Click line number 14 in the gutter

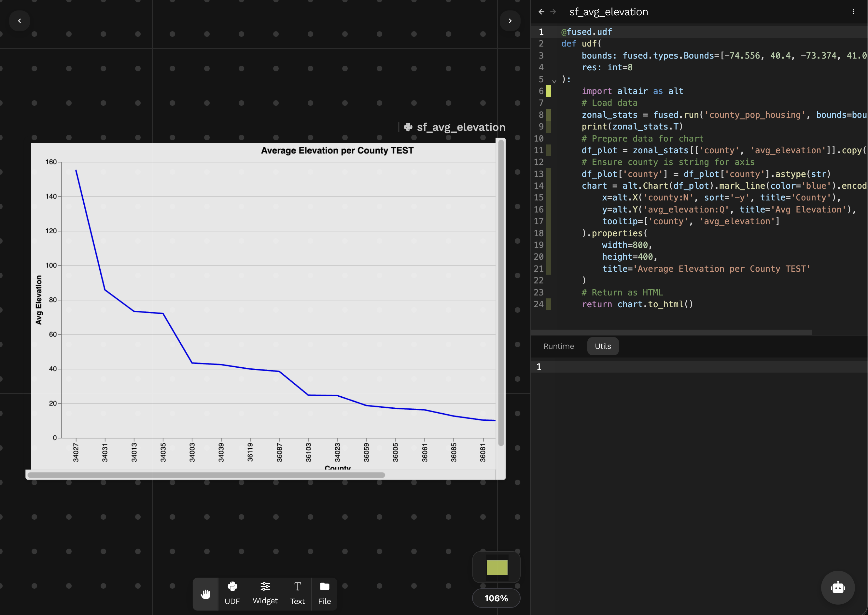point(539,186)
